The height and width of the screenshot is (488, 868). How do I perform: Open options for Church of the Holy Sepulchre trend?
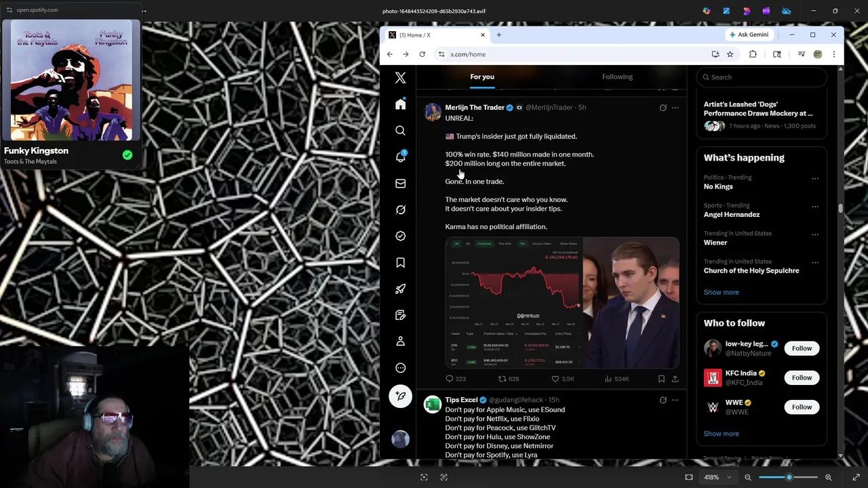(815, 262)
